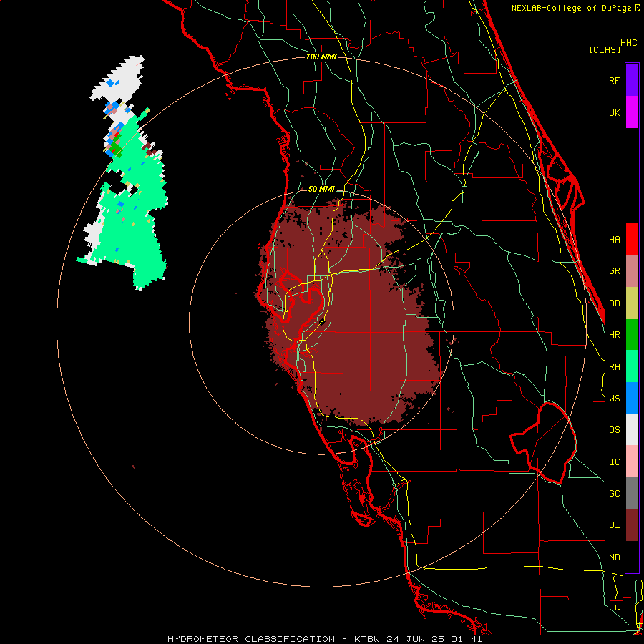Click the RF purple legend swatch
The width and height of the screenshot is (644, 644).
point(632,79)
